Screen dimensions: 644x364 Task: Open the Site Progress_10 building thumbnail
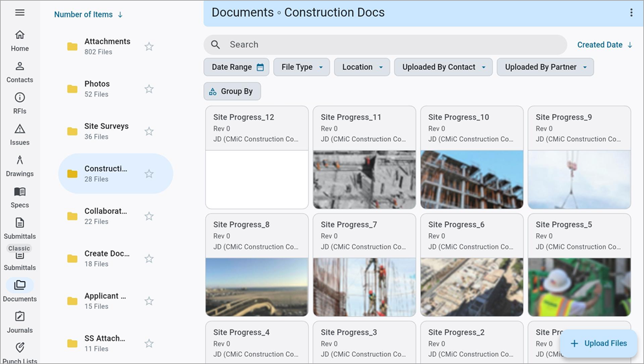coord(472,179)
